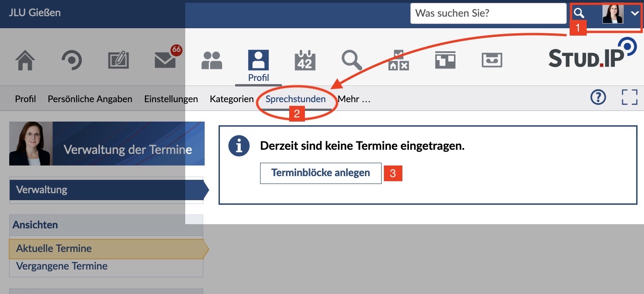Open help via the question mark icon
This screenshot has width=644, height=294.
(598, 98)
